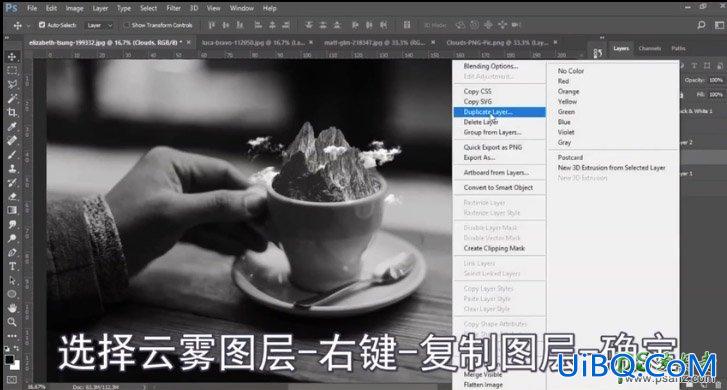Click the Opacity 100% input field
Viewport: 727px width, 390px height.
pos(715,80)
